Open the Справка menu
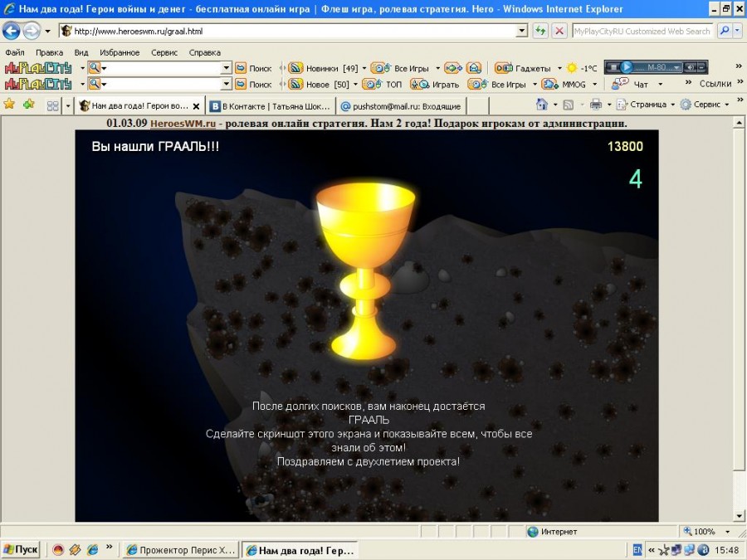Viewport: 747px width, 560px height. pyautogui.click(x=205, y=52)
